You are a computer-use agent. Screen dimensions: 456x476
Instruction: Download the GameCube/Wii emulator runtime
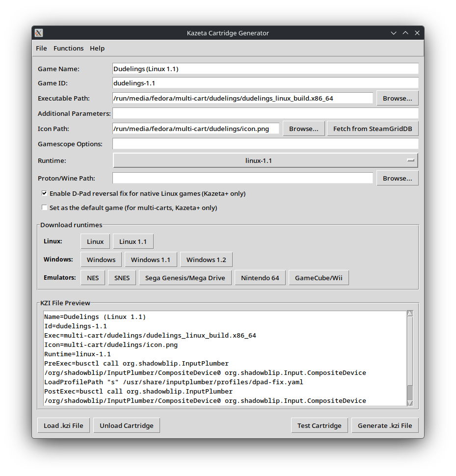(319, 278)
